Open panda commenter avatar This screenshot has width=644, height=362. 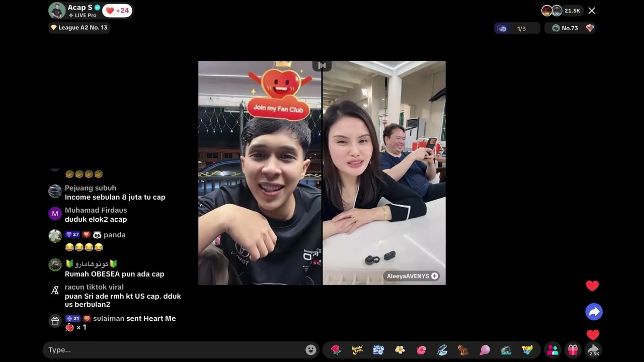tap(55, 236)
